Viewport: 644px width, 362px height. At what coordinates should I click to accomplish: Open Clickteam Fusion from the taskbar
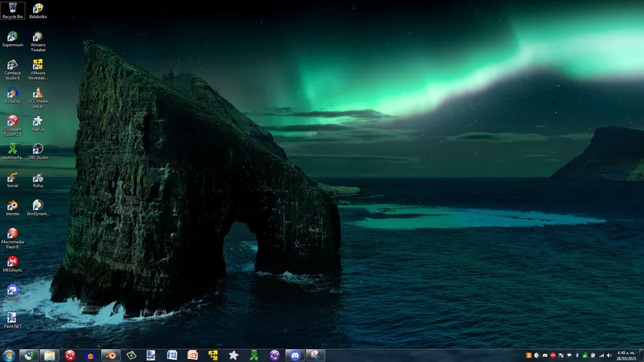[70, 356]
